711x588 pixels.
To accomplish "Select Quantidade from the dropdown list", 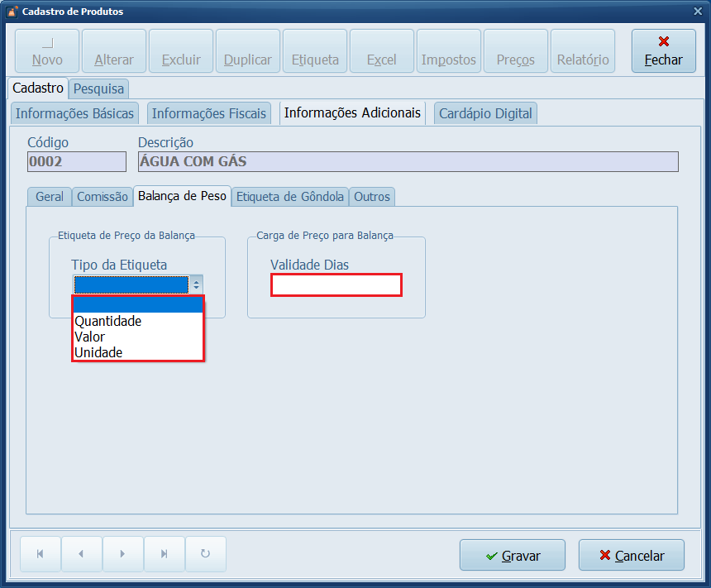I will (x=108, y=321).
